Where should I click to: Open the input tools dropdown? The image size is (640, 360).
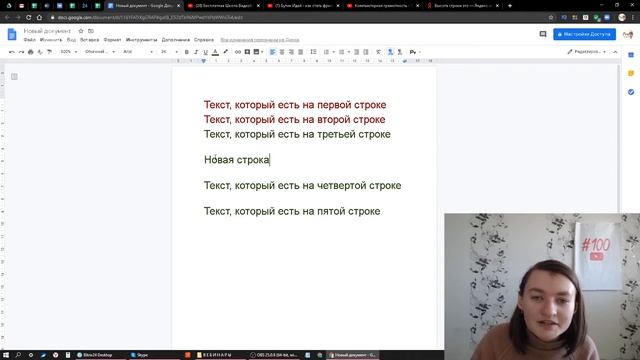tap(415, 52)
